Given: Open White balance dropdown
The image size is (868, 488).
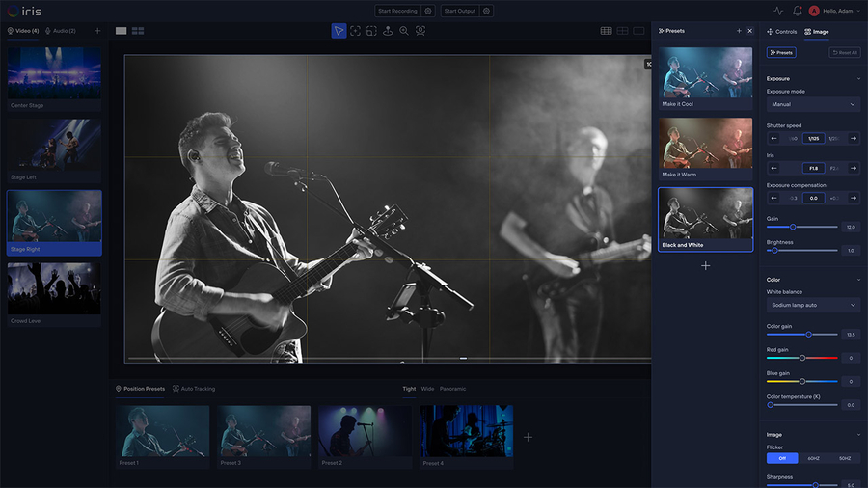Looking at the screenshot, I should coord(813,305).
